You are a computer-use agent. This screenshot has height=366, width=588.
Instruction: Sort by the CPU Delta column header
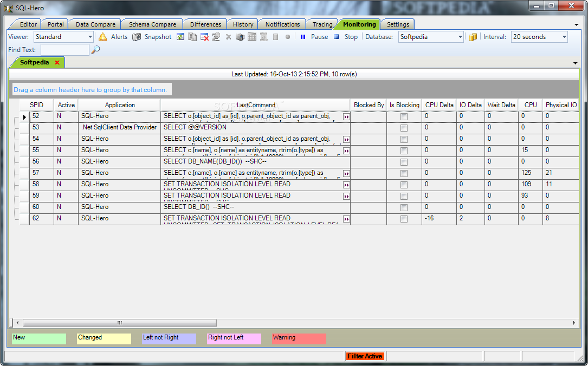click(439, 105)
